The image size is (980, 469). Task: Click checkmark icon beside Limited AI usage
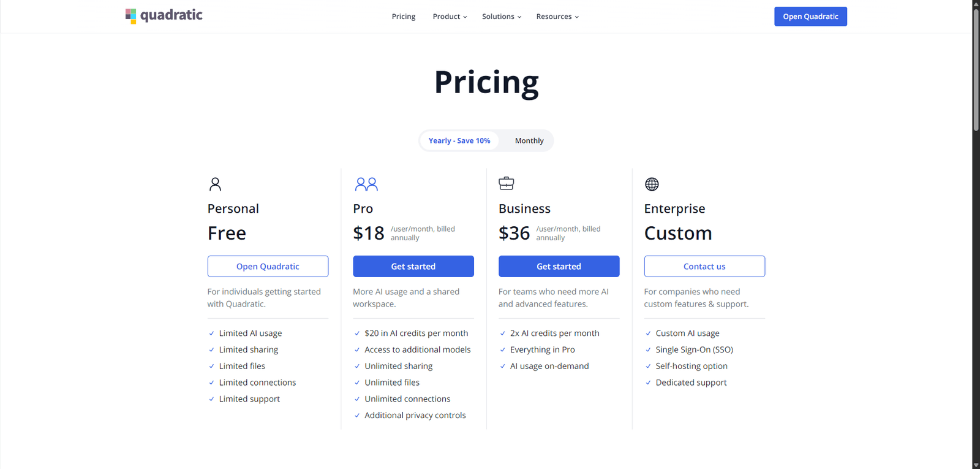[x=212, y=334]
